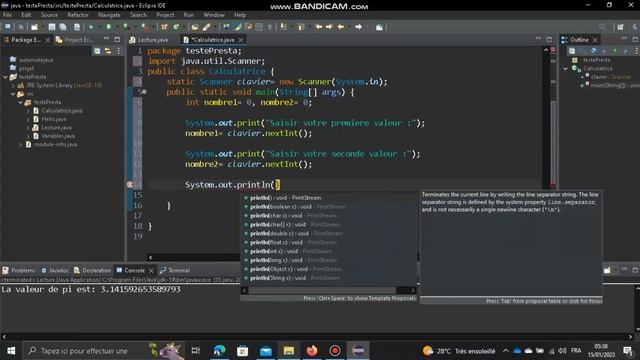
Task: Open Package Explorer view menu dots
Action: pos(119,51)
